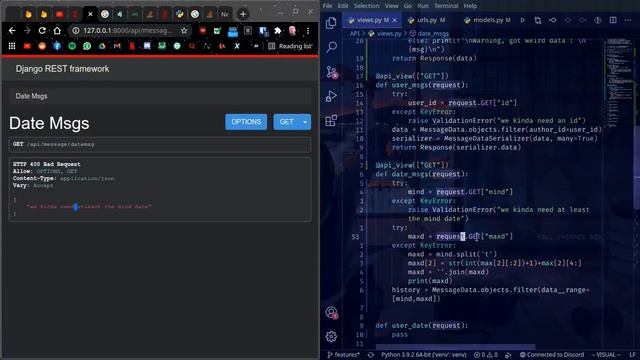Open the Terminal menu
Viewport: 640px width, 360px height.
[446, 6]
